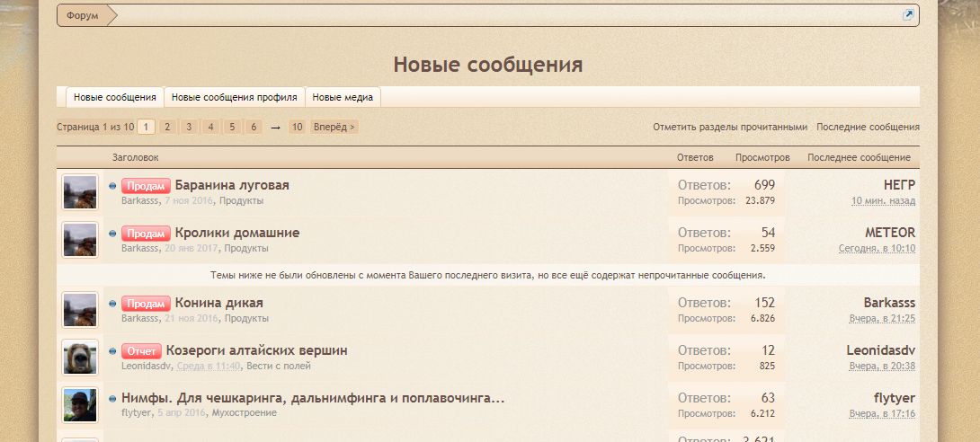Image resolution: width=980 pixels, height=442 pixels.
Task: Switch to Новые медиа tab
Action: pyautogui.click(x=343, y=97)
